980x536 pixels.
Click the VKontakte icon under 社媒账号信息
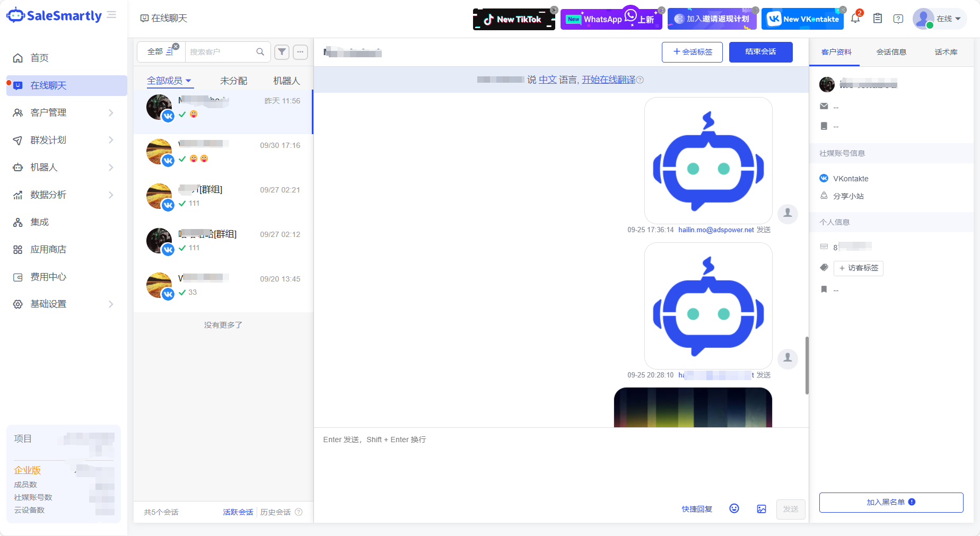coord(824,179)
